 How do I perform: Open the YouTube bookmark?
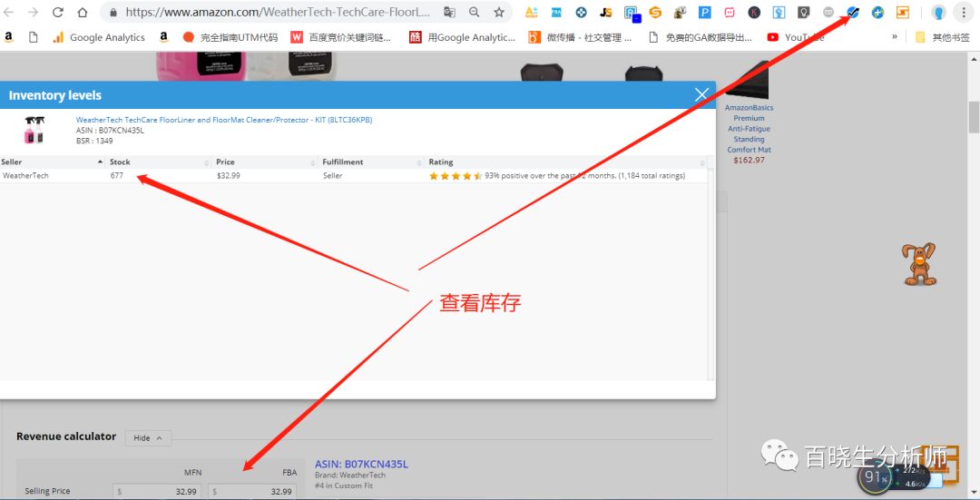pos(796,37)
